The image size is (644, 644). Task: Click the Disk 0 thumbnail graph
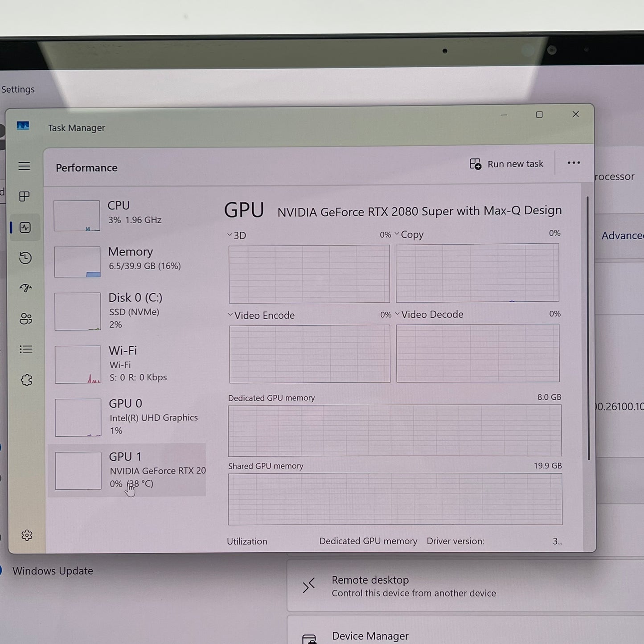tap(78, 312)
